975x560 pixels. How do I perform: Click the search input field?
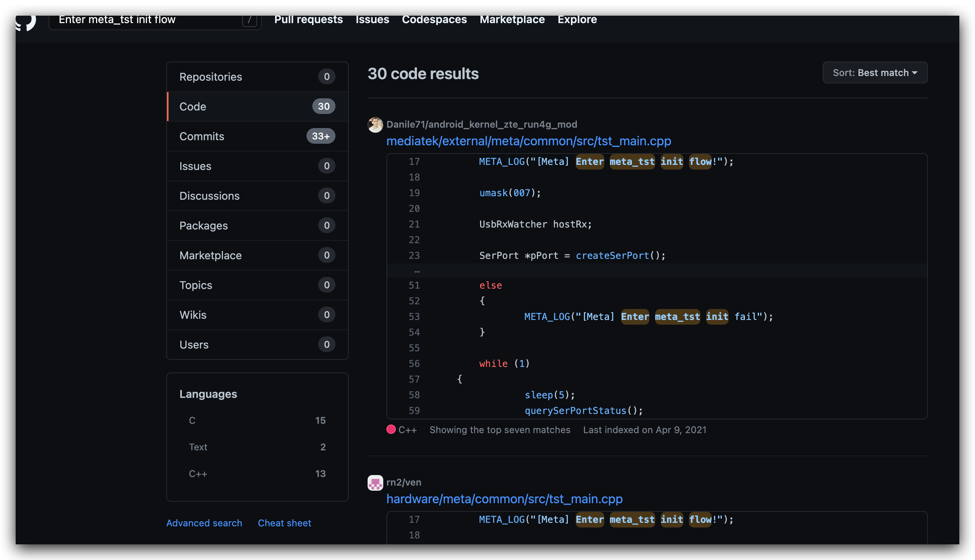(x=149, y=20)
